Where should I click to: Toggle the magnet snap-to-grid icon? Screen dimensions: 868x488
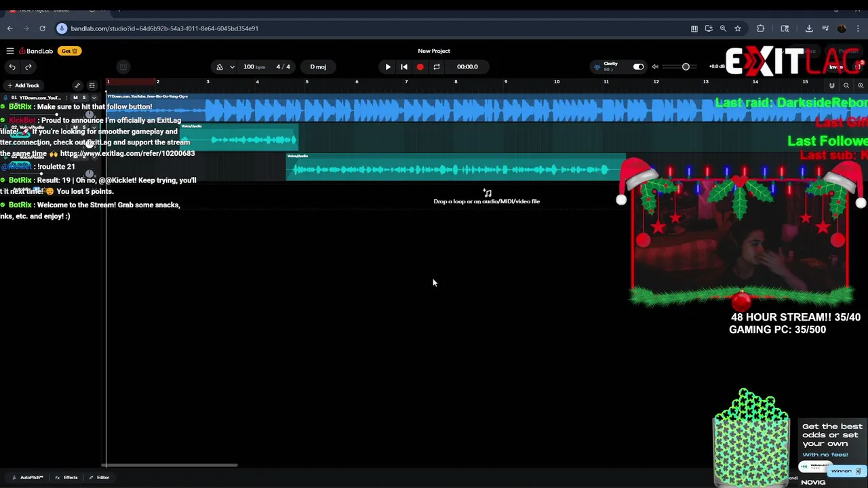tap(832, 85)
